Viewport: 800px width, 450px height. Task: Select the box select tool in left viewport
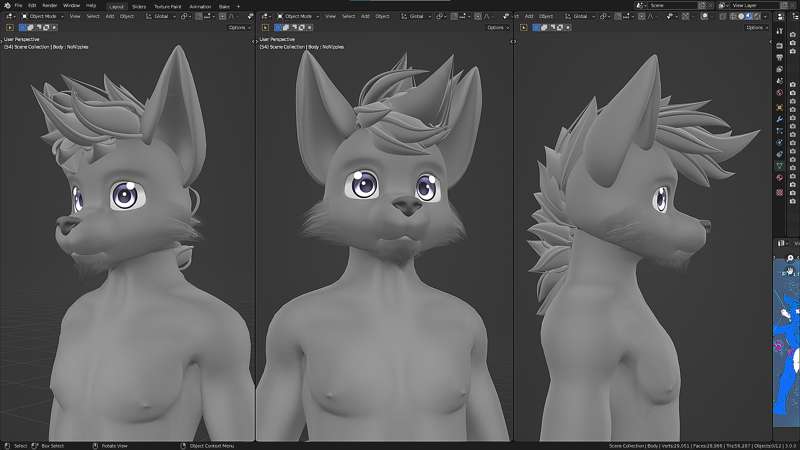pyautogui.click(x=10, y=28)
